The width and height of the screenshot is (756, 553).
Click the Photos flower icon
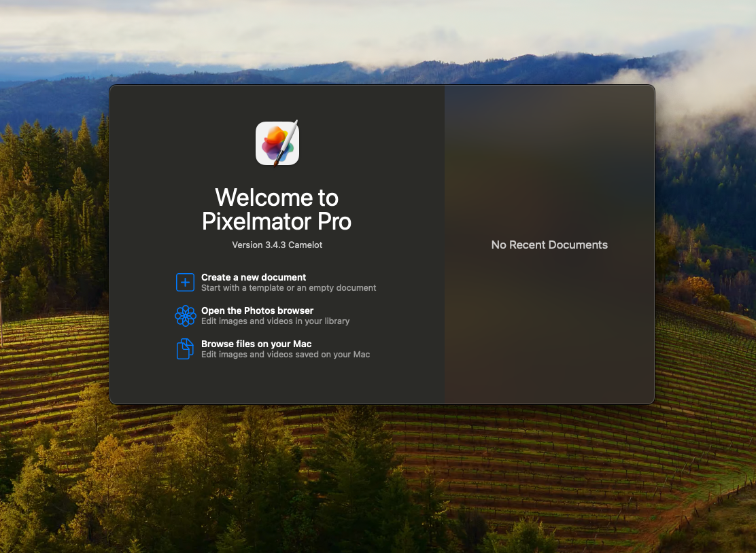[x=185, y=316]
